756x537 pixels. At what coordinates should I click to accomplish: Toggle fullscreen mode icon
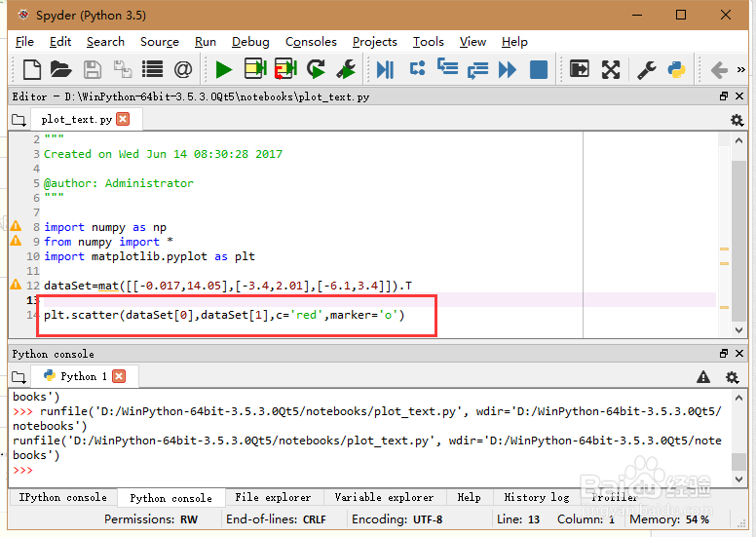611,69
